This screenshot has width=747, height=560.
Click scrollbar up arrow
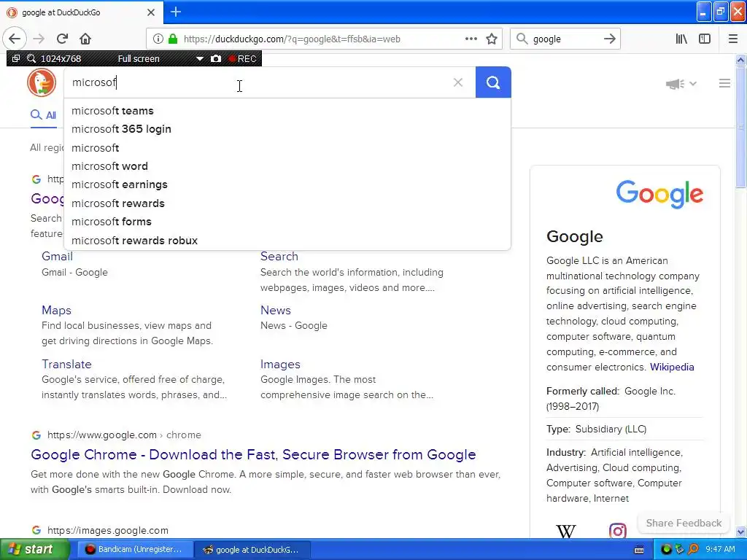pos(740,60)
